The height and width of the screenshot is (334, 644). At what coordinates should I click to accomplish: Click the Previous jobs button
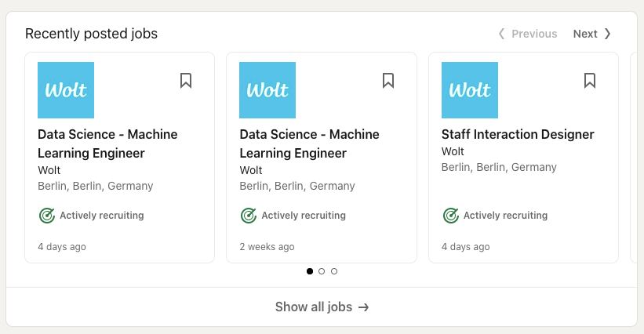(528, 34)
